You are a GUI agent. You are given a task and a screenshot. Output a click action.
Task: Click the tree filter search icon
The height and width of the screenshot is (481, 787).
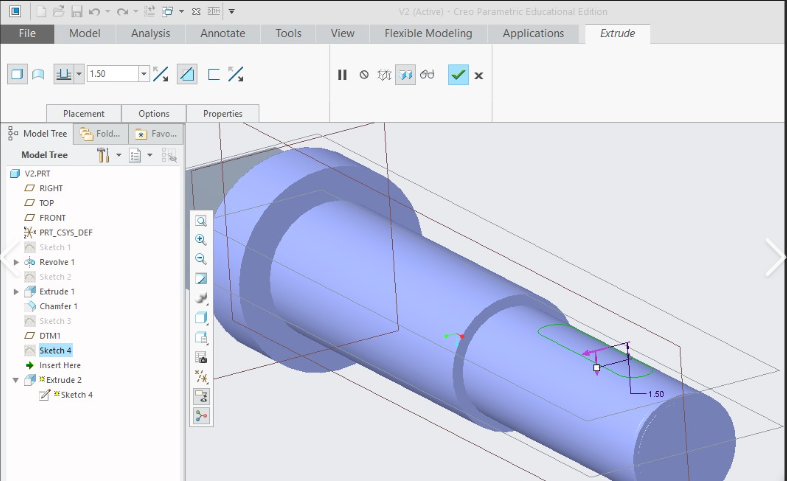[169, 155]
